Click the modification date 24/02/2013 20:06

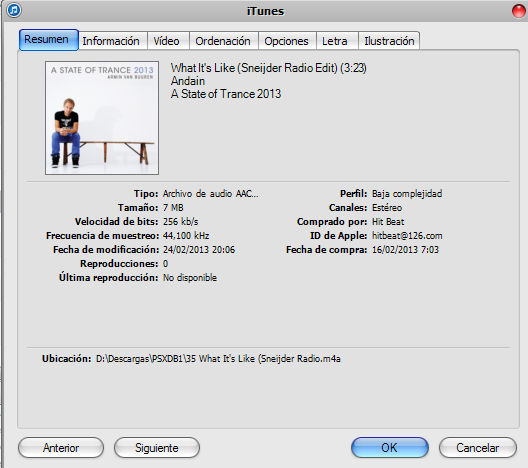tap(199, 249)
